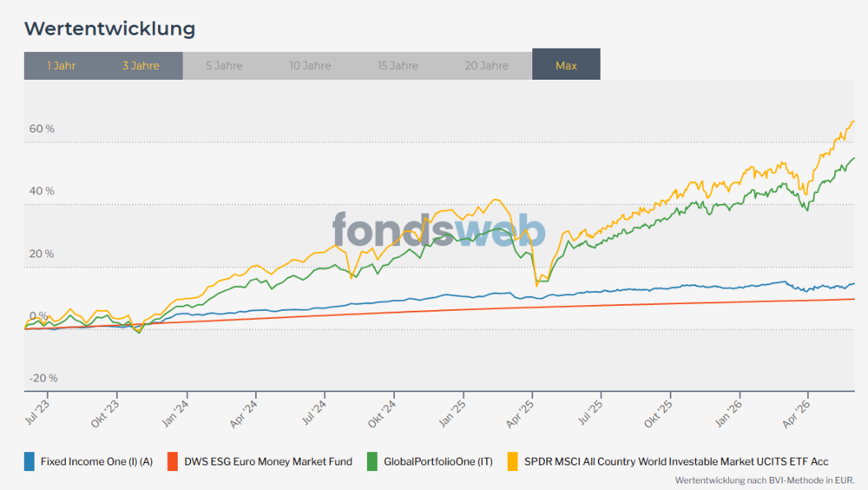
Task: Select the 15 Jahre time range tab
Action: 398,66
